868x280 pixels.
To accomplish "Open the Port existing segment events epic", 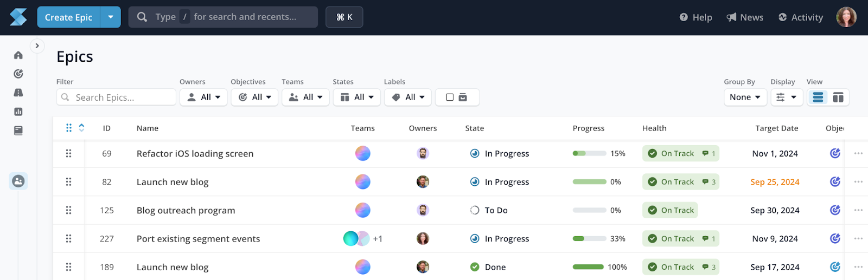I will (198, 239).
